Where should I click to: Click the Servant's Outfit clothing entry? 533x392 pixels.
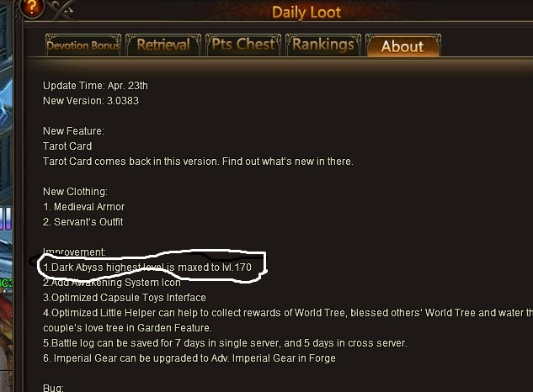[83, 222]
